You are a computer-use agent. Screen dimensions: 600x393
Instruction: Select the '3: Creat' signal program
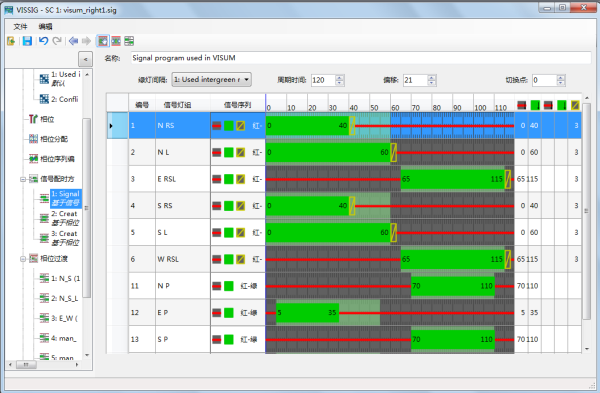click(x=60, y=238)
